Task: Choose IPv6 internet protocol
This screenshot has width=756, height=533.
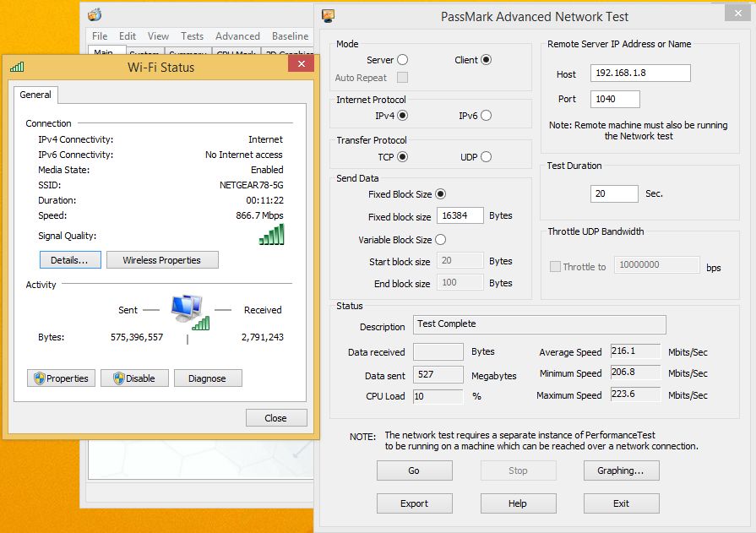Action: click(x=486, y=115)
